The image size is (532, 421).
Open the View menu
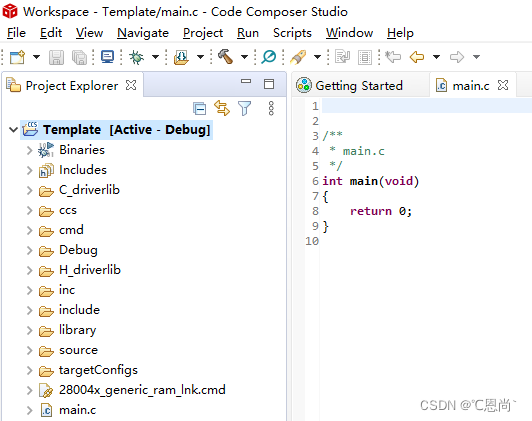coord(89,33)
